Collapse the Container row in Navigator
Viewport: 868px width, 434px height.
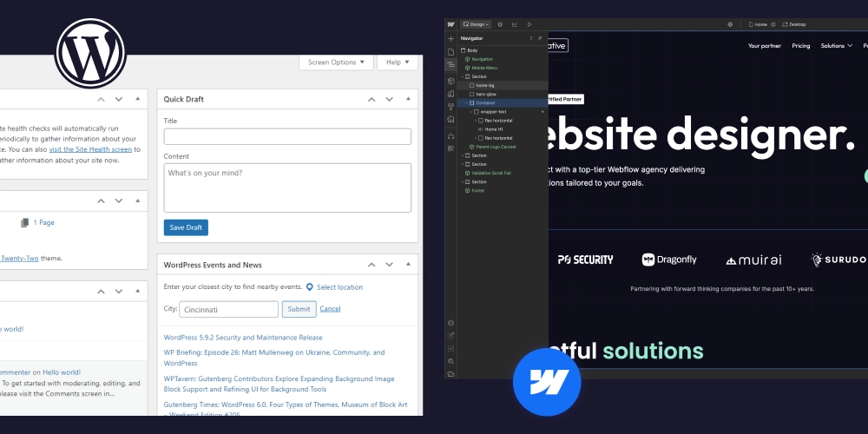coord(467,103)
